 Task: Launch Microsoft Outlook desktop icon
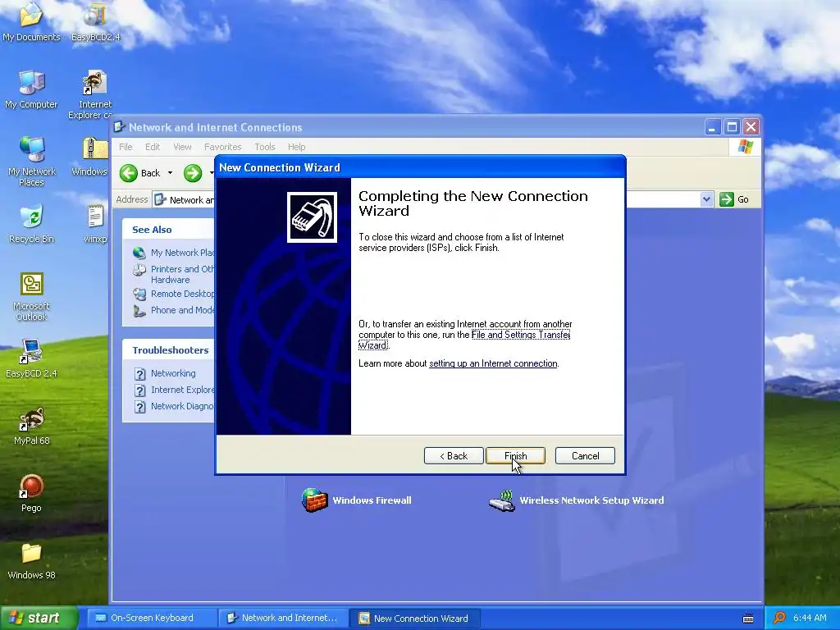click(x=31, y=296)
